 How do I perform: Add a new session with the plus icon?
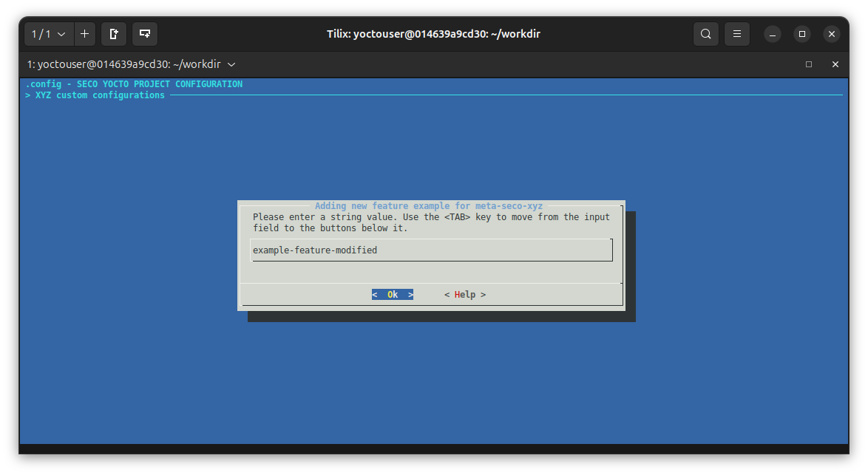pyautogui.click(x=84, y=33)
